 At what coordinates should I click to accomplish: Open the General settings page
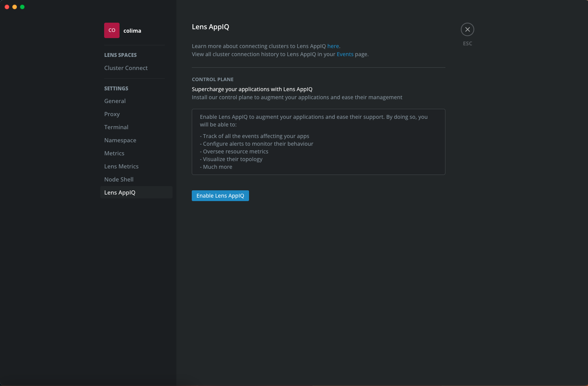tap(115, 101)
